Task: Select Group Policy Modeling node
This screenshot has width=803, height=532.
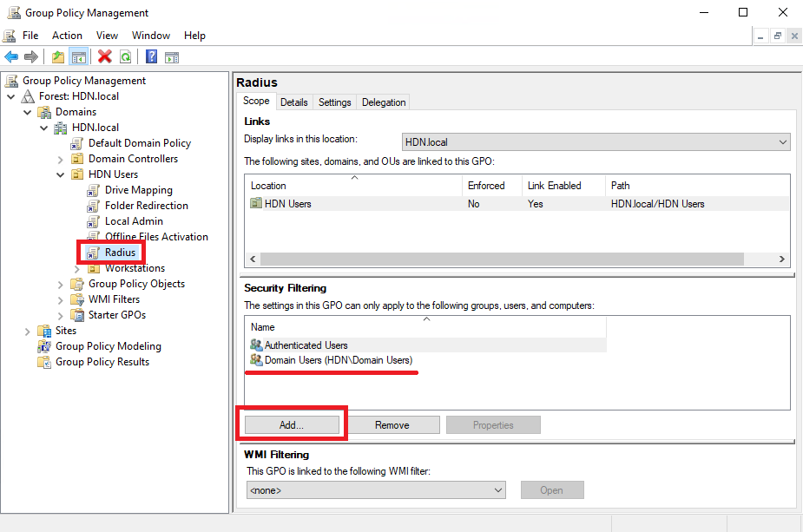Action: click(108, 346)
